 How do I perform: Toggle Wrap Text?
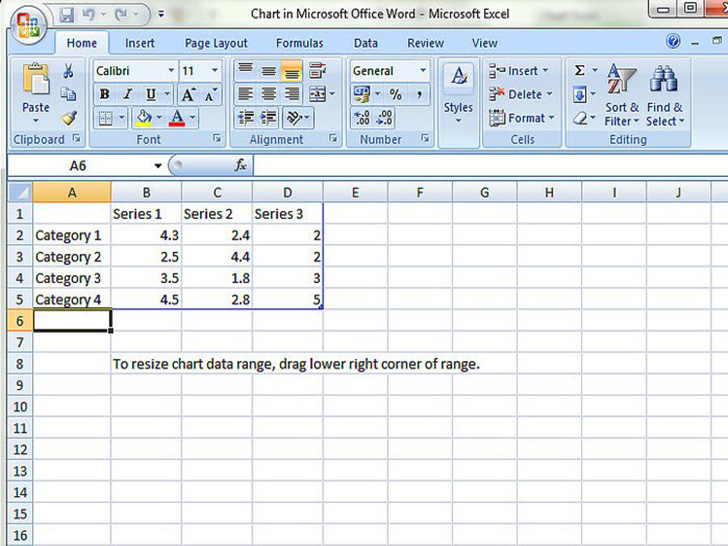click(x=318, y=71)
